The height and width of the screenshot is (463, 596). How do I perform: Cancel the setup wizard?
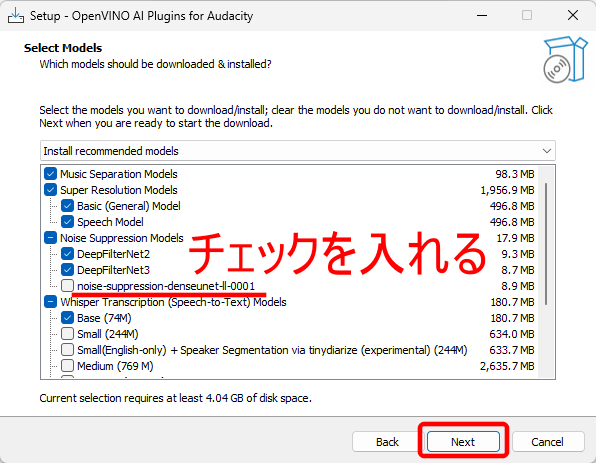coord(547,442)
